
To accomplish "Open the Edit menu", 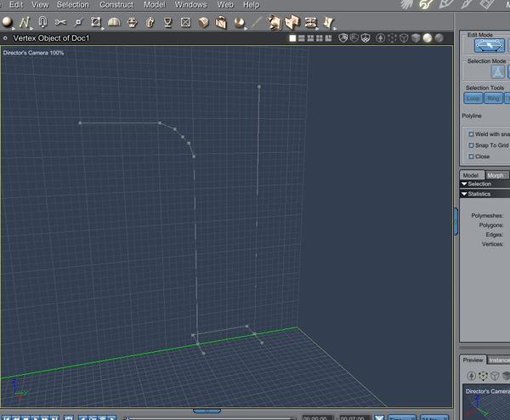I will (16, 4).
